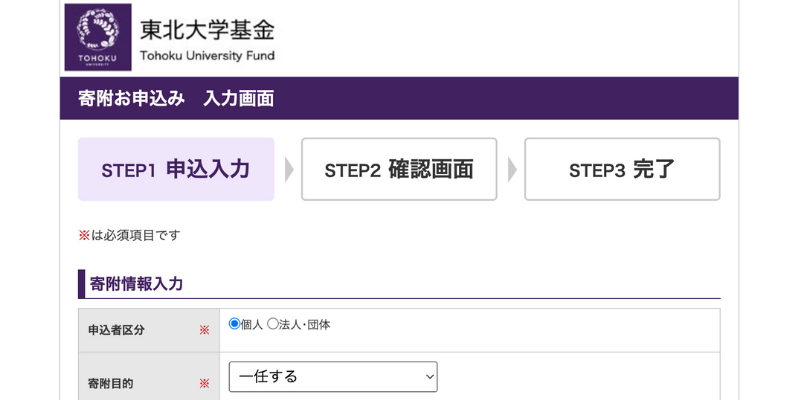Click the arrow between STEP2 and STEP3
This screenshot has height=400, width=800.
(x=512, y=169)
